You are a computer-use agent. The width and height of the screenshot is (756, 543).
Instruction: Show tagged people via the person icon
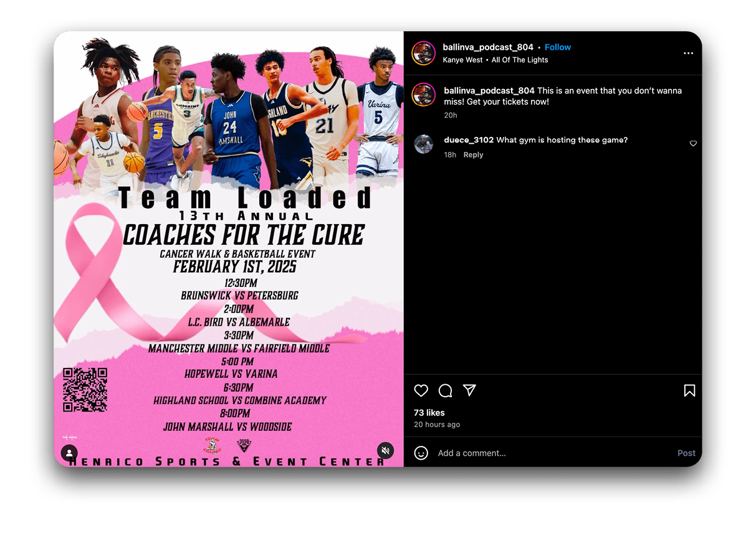(x=70, y=453)
